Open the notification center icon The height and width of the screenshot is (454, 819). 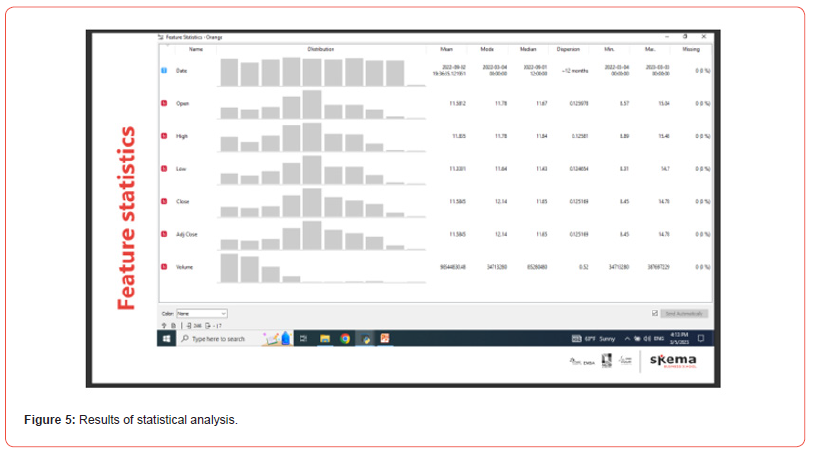[x=701, y=339]
